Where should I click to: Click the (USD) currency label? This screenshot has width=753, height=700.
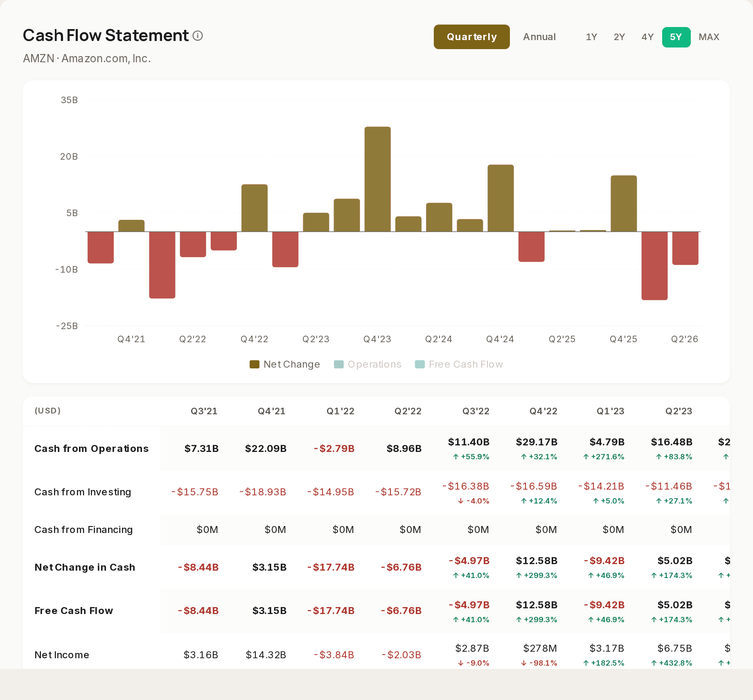pyautogui.click(x=47, y=411)
